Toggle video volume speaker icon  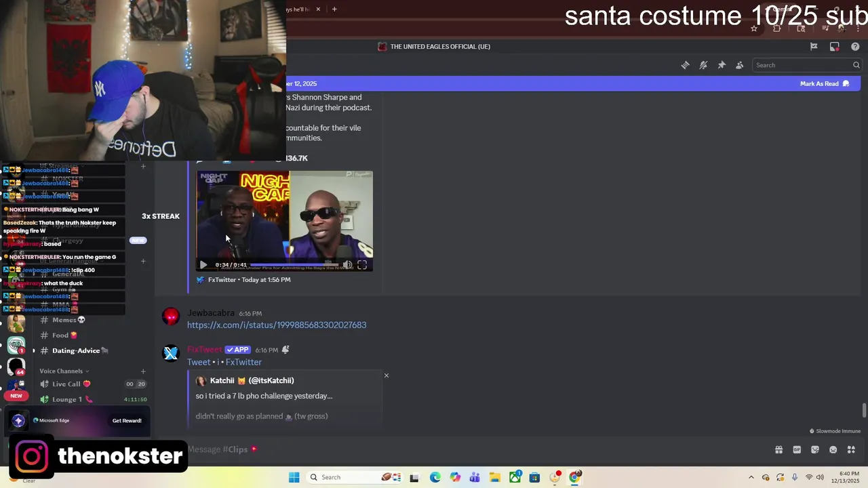pyautogui.click(x=347, y=265)
